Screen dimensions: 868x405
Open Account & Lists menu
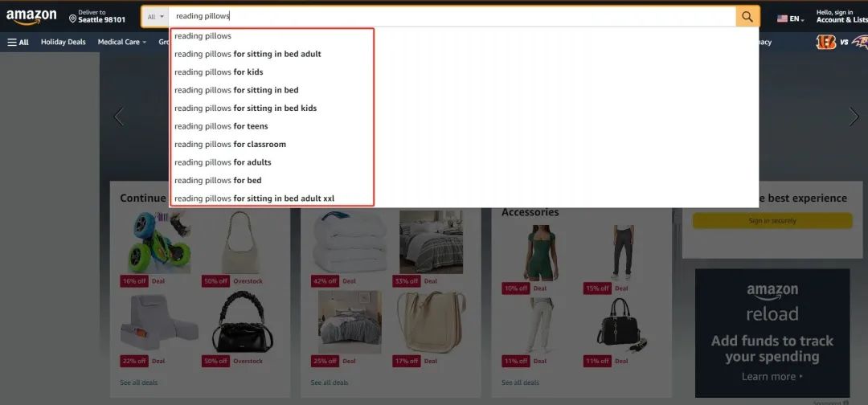(842, 16)
